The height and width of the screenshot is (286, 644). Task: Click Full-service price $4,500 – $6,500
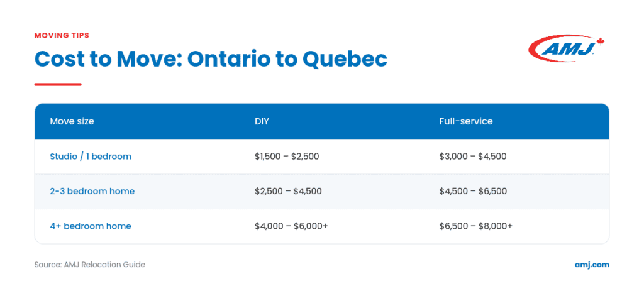coord(473,191)
